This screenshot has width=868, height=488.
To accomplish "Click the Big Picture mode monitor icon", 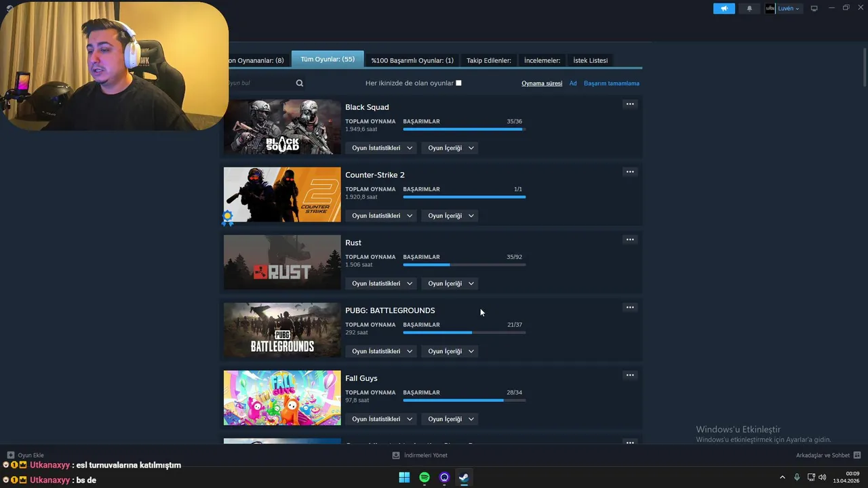I will (814, 9).
